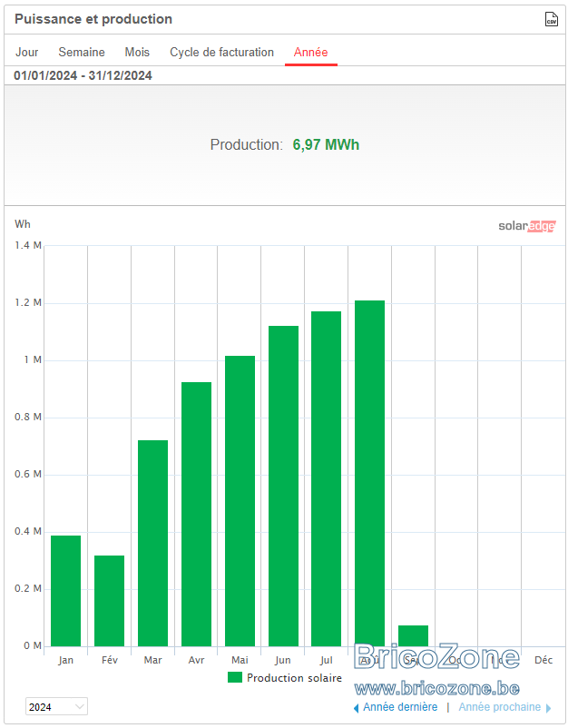Go to Année prochaine
The height and width of the screenshot is (728, 568).
tap(499, 707)
